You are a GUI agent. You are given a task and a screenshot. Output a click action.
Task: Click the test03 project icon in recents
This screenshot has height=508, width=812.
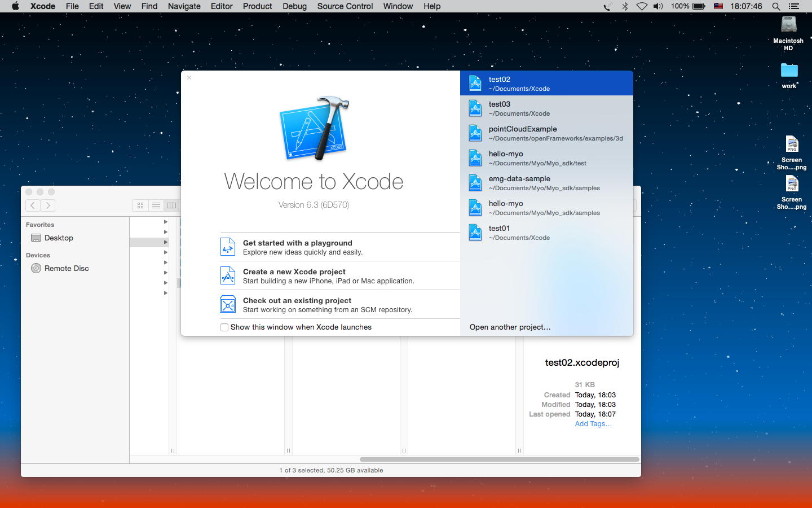475,108
